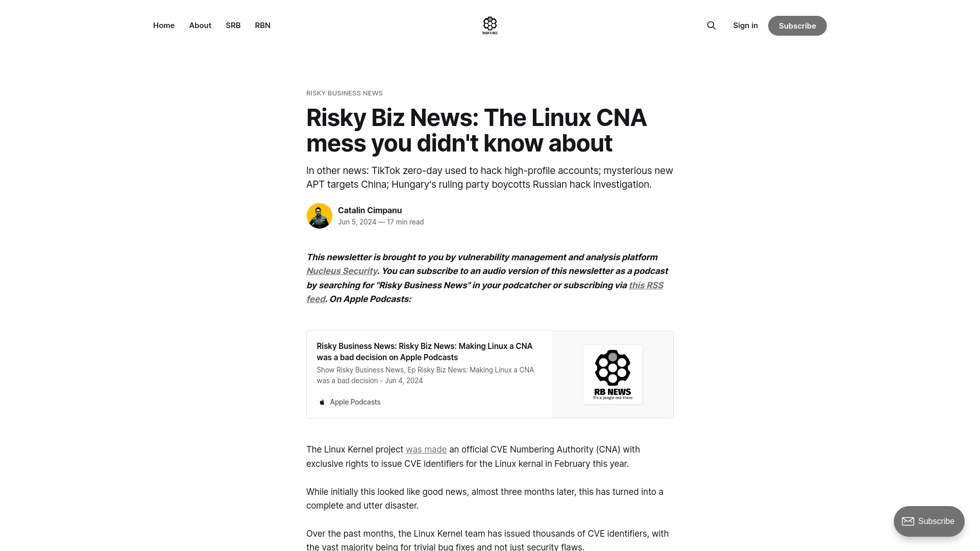
Task: Click the 'this RSS feed' link
Action: [x=484, y=292]
